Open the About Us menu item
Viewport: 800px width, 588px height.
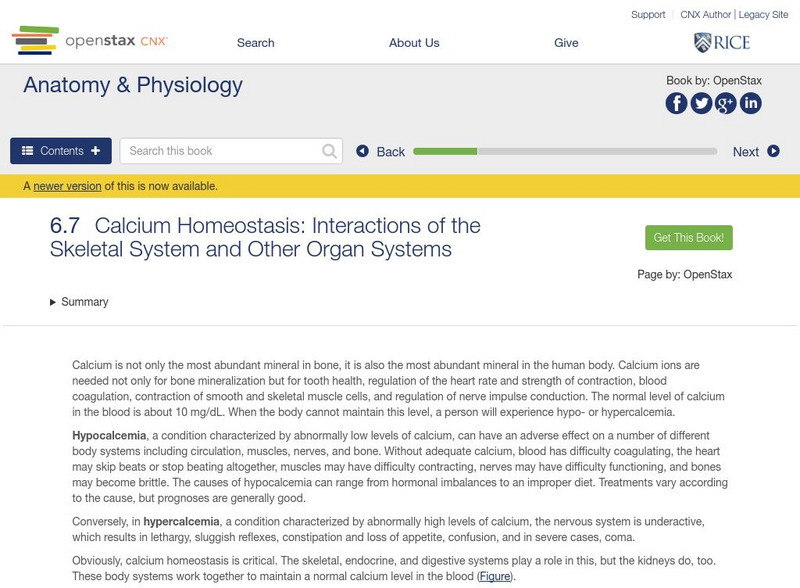[414, 43]
